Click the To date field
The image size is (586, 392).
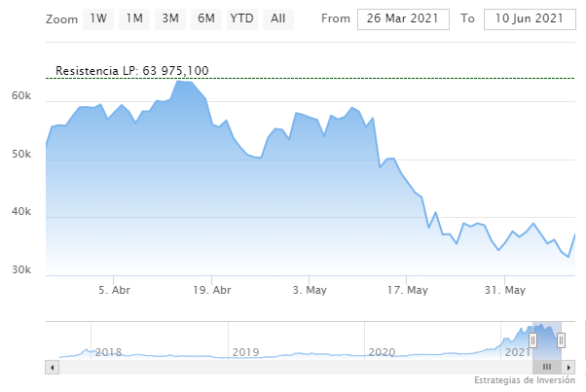529,18
